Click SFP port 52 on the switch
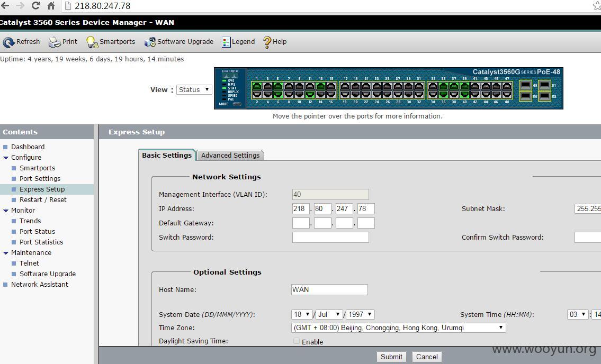The image size is (601, 364). coord(544,96)
